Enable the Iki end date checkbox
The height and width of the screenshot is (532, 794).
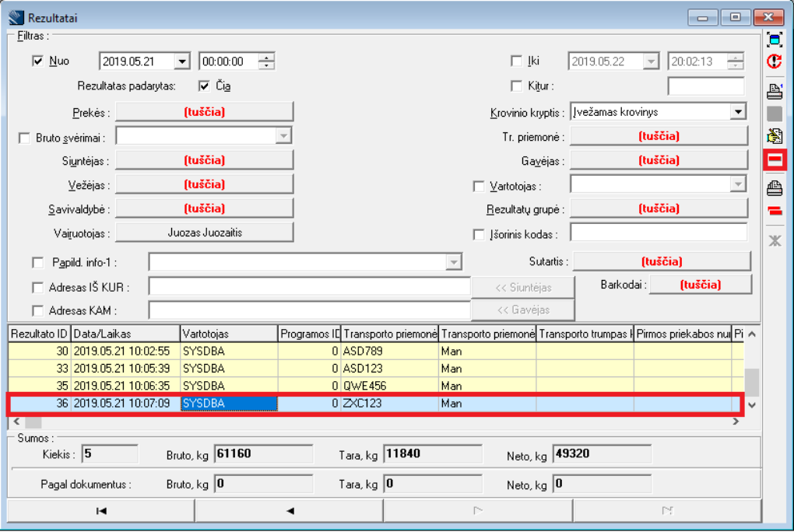pos(516,61)
